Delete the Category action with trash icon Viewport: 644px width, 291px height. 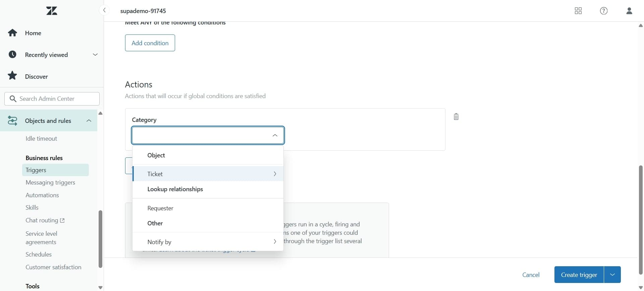tap(456, 117)
